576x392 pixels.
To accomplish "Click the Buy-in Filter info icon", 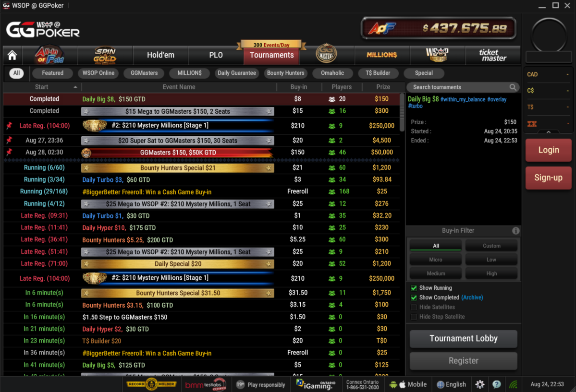I will (x=516, y=230).
